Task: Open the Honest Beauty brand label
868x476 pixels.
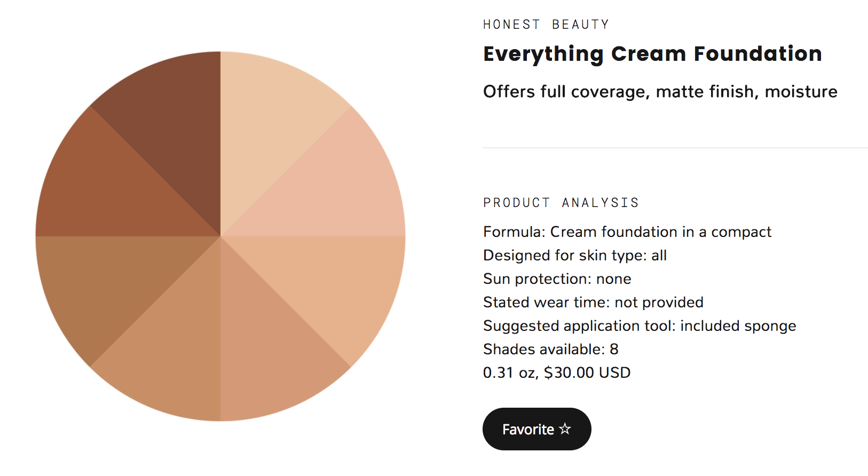Action: [x=546, y=25]
